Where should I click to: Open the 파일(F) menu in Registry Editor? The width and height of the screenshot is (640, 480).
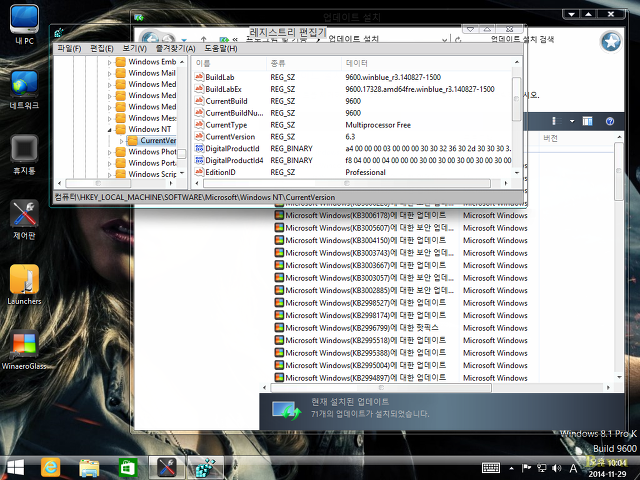coord(69,49)
